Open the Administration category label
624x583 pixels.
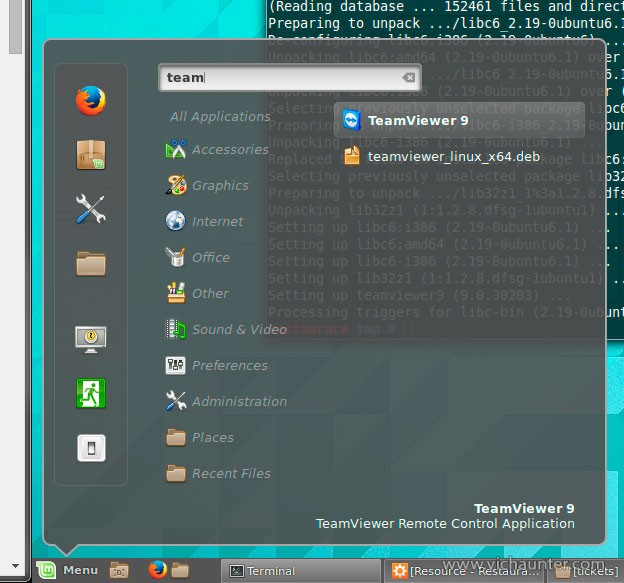(240, 402)
